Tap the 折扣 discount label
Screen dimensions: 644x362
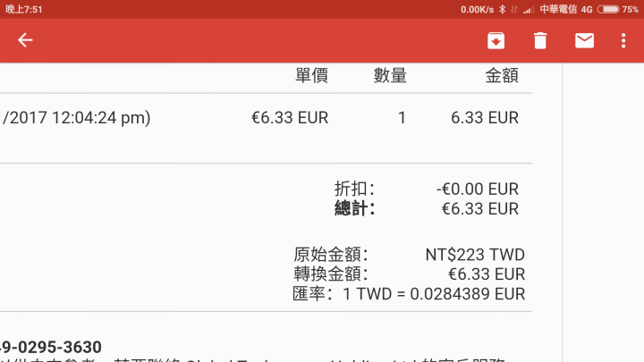tap(354, 189)
